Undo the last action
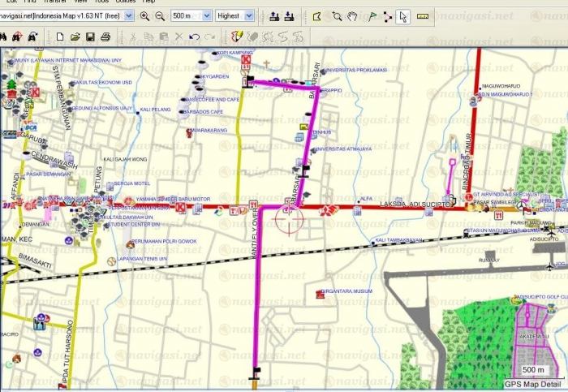This screenshot has height=392, width=568. pyautogui.click(x=194, y=37)
